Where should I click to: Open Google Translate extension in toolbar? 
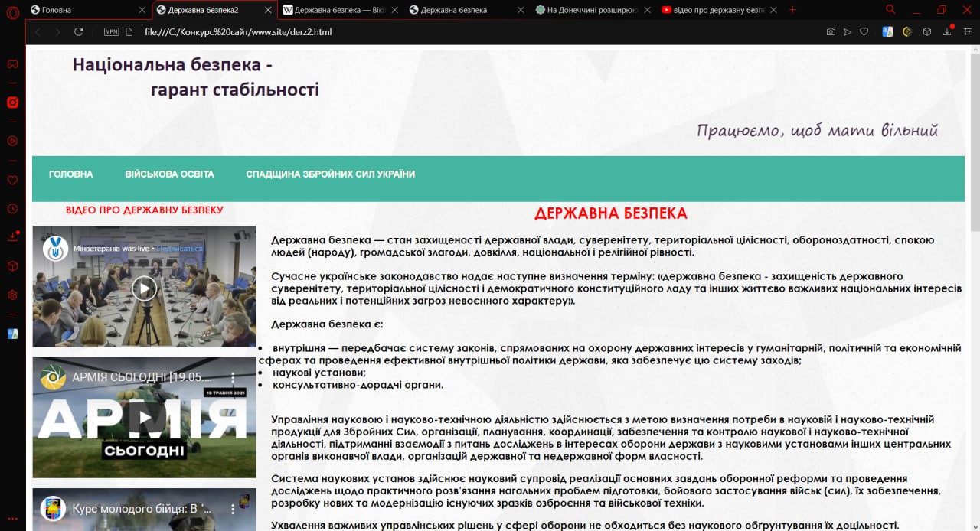coord(887,32)
